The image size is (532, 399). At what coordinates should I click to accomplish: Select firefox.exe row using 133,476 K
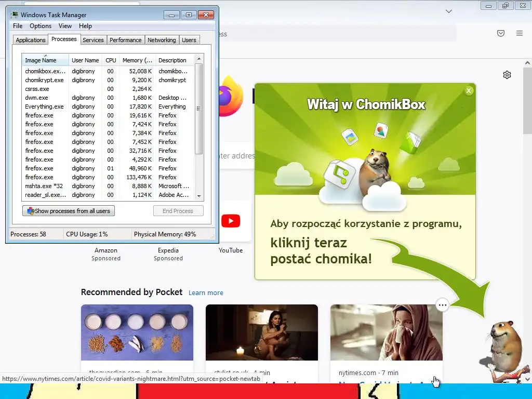(109, 177)
